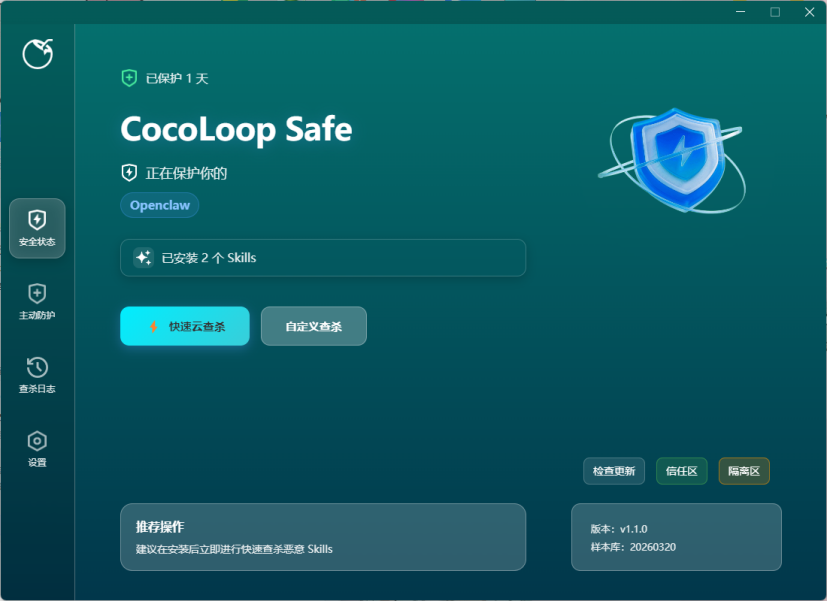This screenshot has width=827, height=601.
Task: Maximize the CocoLoop Safe window
Action: [774, 12]
